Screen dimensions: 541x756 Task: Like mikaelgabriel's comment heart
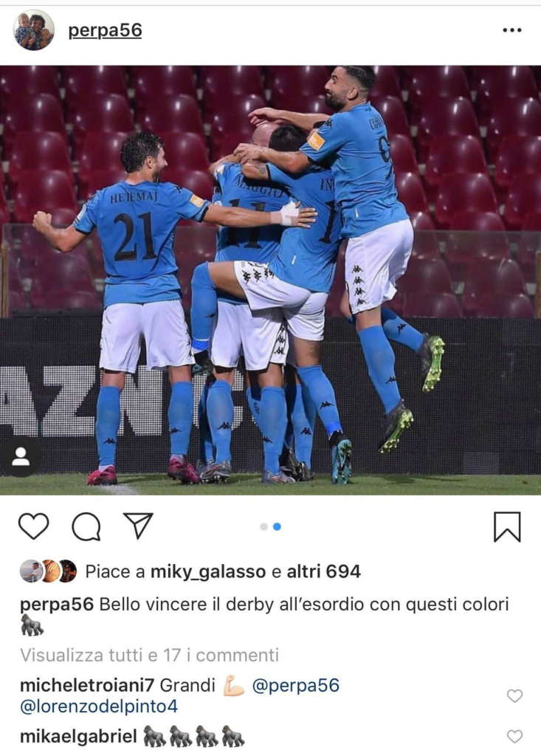pyautogui.click(x=514, y=736)
